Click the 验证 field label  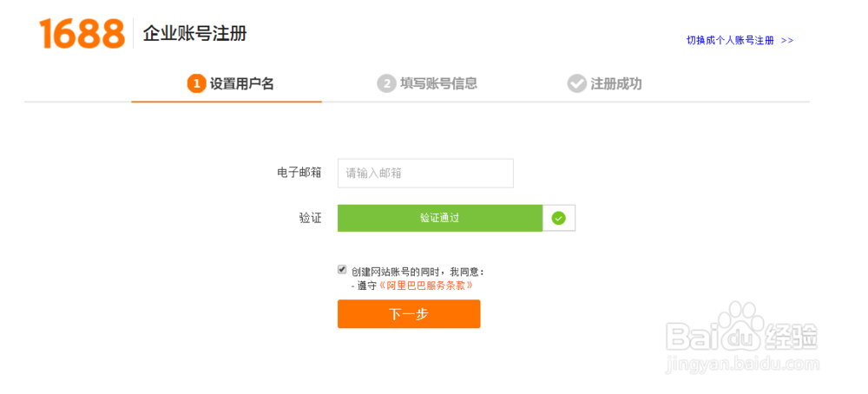[x=310, y=218]
